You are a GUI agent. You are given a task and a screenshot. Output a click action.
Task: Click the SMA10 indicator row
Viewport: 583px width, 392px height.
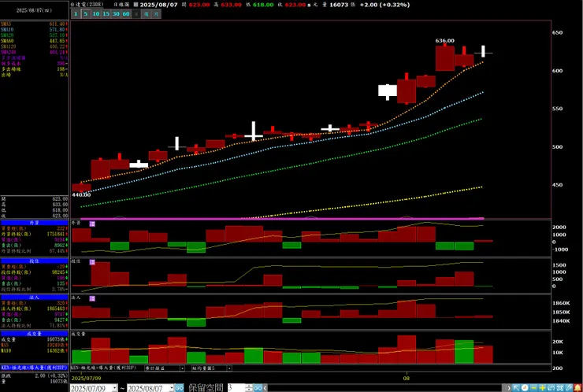34,29
